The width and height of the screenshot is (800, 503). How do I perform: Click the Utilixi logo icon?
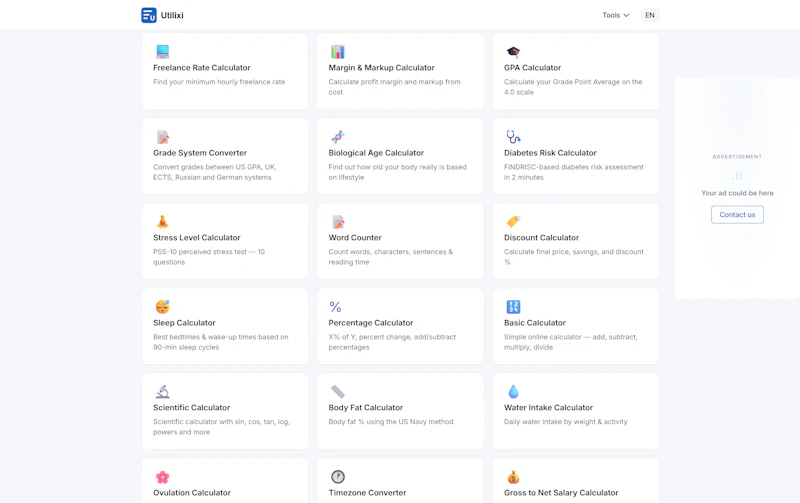[149, 15]
